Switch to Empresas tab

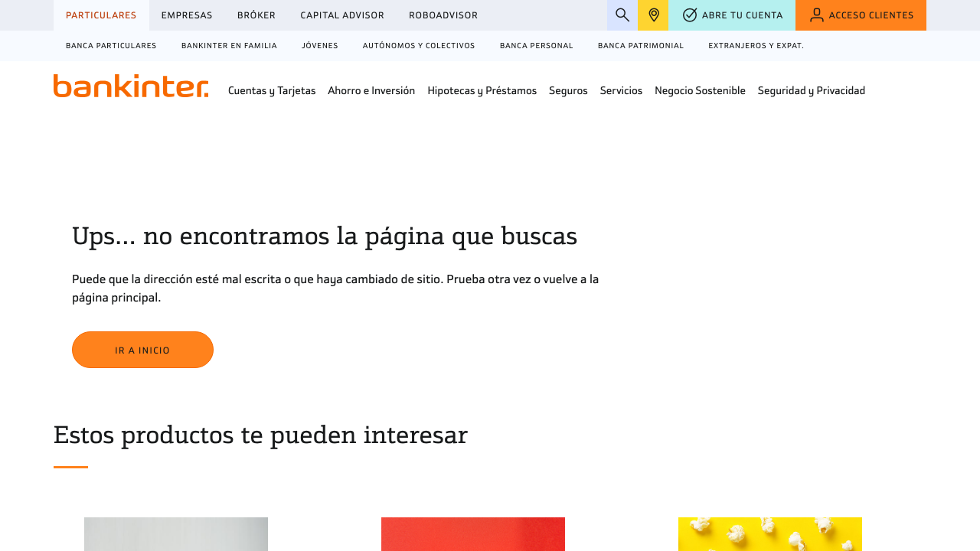(187, 15)
